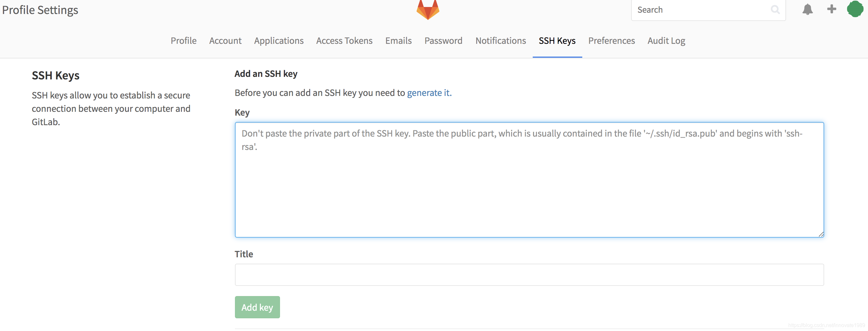Open the Preferences tab

coord(611,40)
